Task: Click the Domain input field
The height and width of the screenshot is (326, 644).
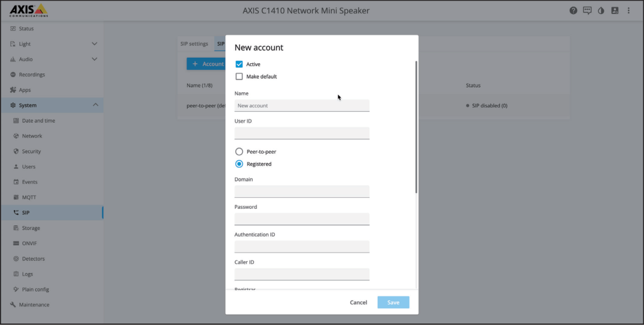Action: 302,191
